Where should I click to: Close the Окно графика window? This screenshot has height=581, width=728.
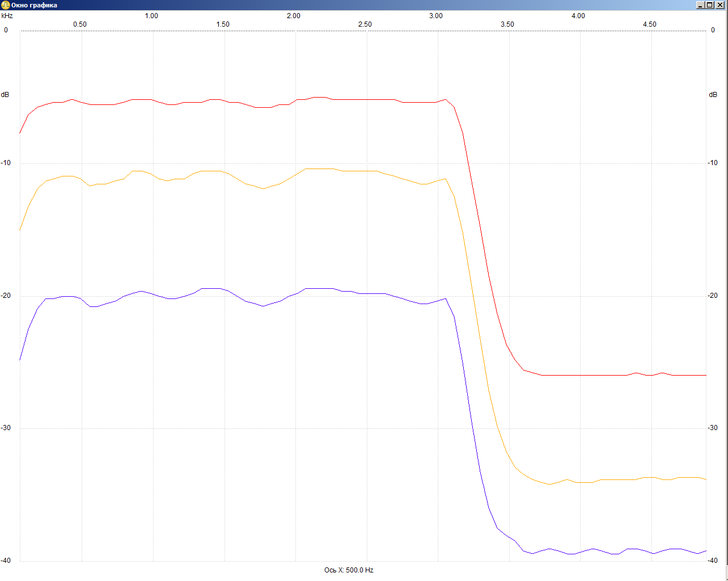pyautogui.click(x=720, y=5)
